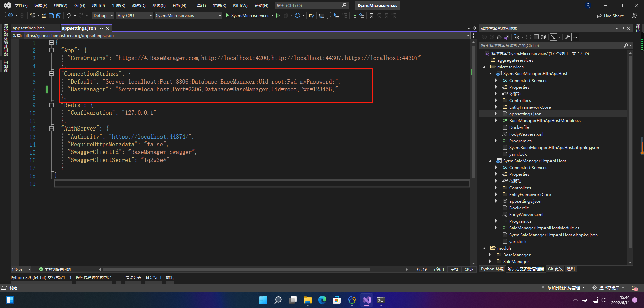The height and width of the screenshot is (308, 644).
Task: Toggle Preview Selected Items icon
Action: [x=575, y=37]
